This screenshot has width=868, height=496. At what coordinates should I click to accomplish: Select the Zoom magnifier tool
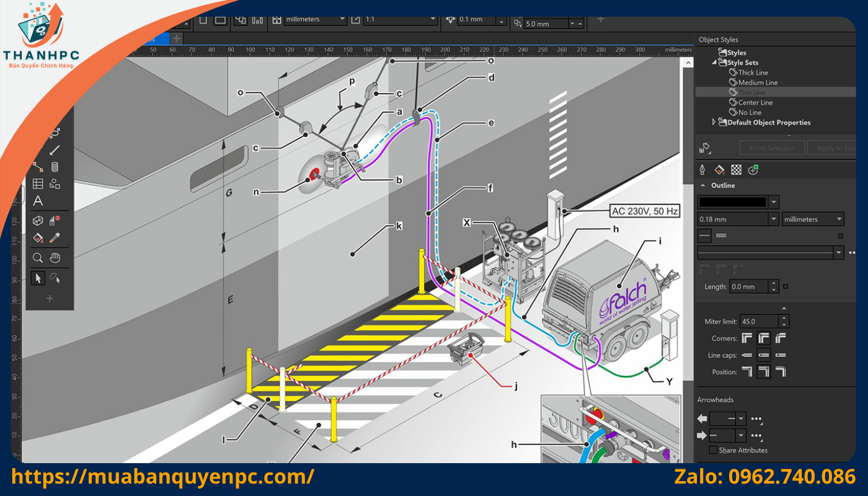(x=38, y=258)
